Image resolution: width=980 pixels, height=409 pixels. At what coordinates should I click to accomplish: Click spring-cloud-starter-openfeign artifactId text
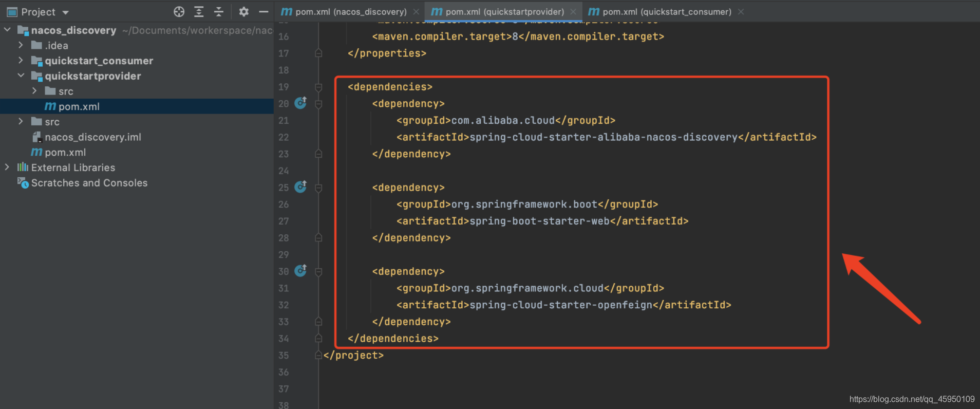coord(561,305)
